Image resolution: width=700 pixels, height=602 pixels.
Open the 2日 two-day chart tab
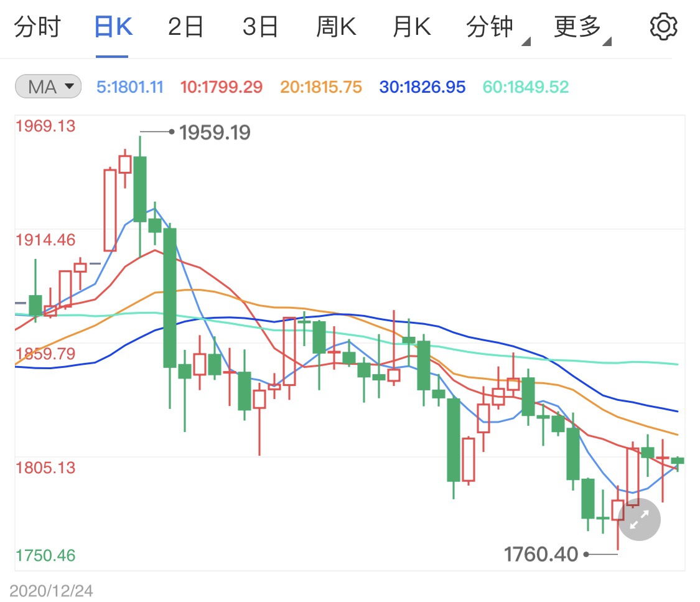185,26
